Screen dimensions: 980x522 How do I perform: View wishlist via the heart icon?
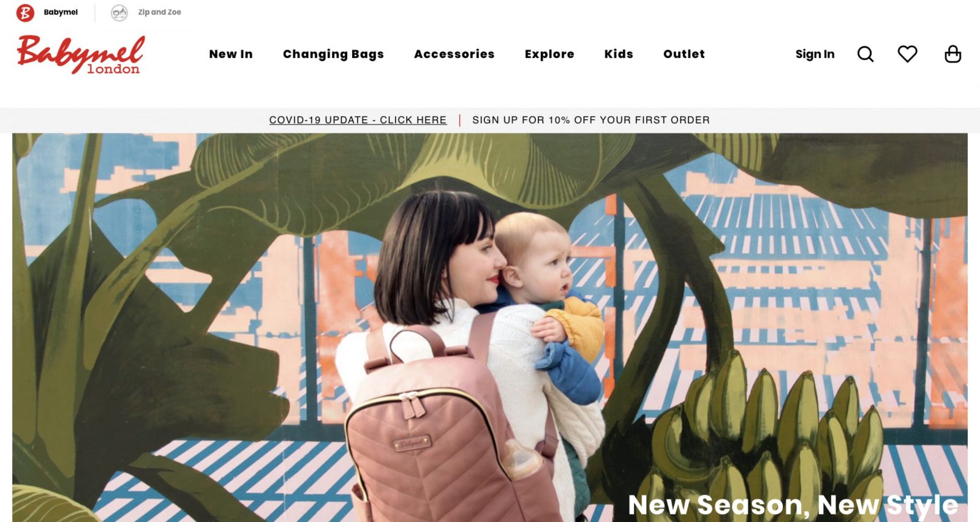click(x=907, y=54)
